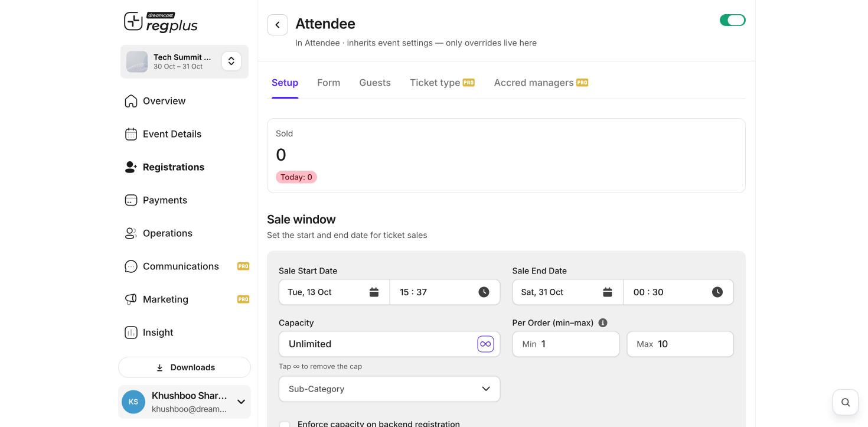The height and width of the screenshot is (427, 868).
Task: Click the Communications PRO badge
Action: 243,266
